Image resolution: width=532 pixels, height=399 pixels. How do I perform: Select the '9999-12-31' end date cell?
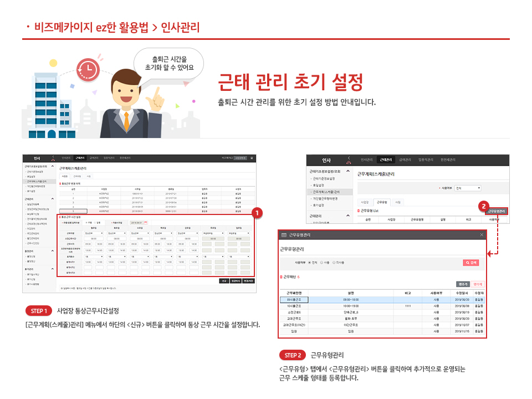(x=171, y=211)
